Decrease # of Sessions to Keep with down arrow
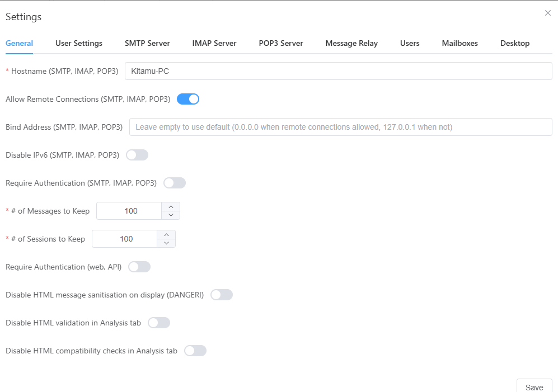The height and width of the screenshot is (392, 558). click(166, 243)
